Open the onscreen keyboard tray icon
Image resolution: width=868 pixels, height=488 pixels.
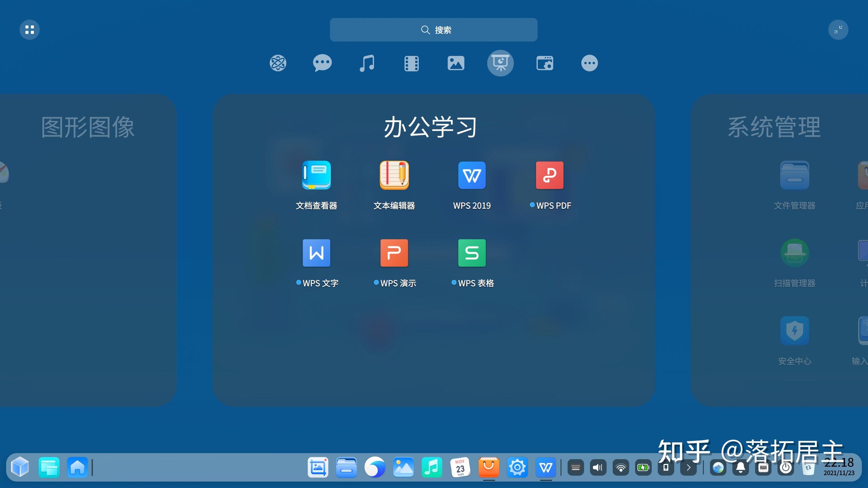[x=763, y=468]
